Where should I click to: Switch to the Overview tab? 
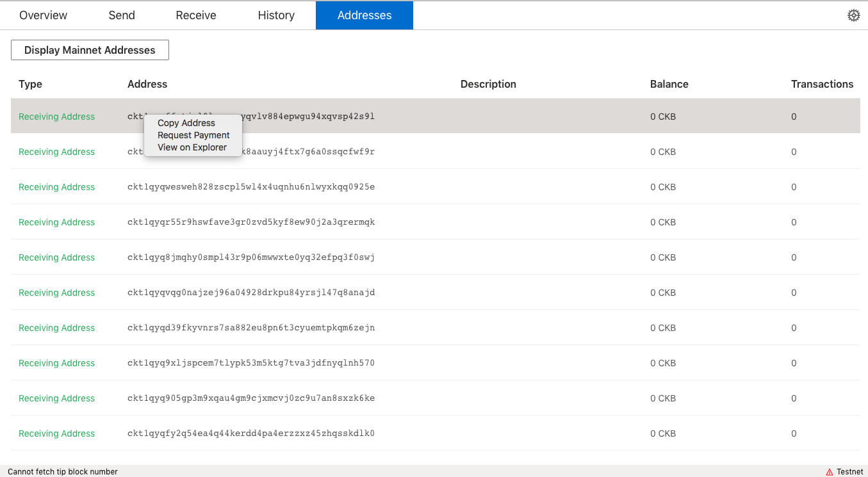(44, 15)
